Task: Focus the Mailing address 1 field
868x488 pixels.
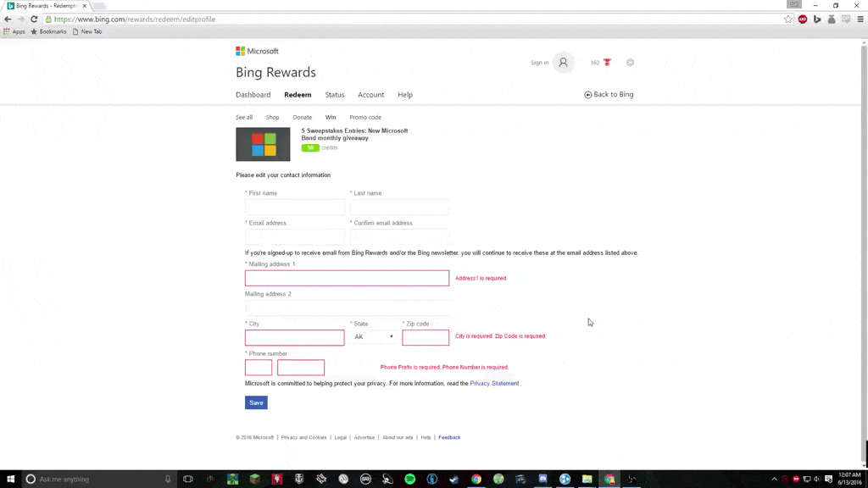Action: point(347,278)
